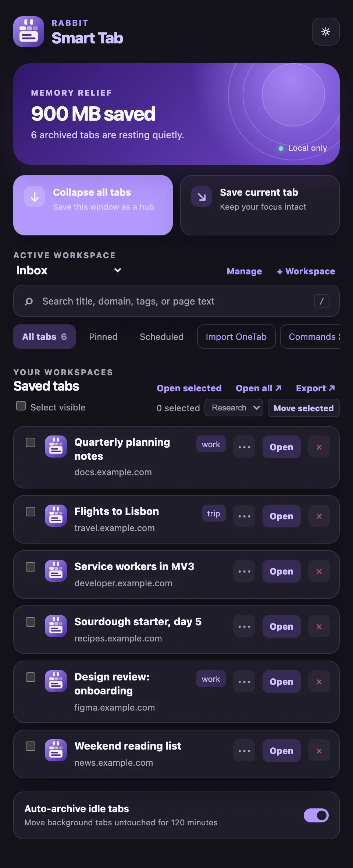Toggle the light/dark theme sun icon
353x868 pixels.
(325, 32)
